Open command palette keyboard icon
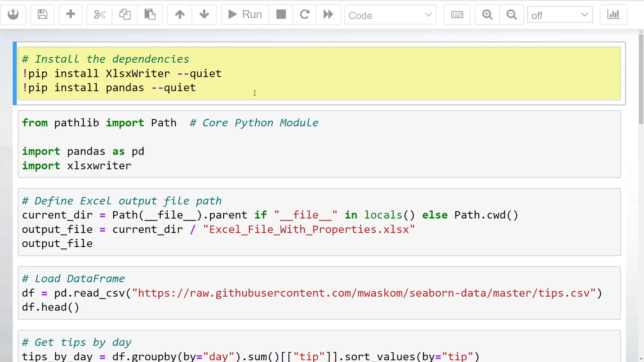644x362 pixels. point(457,14)
